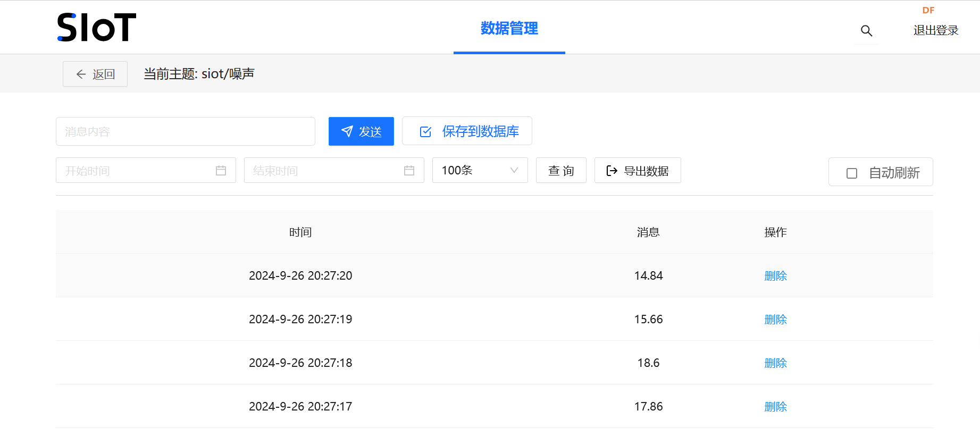Click the 当前主题 siot/噪声 label
This screenshot has width=980, height=444.
tap(199, 73)
